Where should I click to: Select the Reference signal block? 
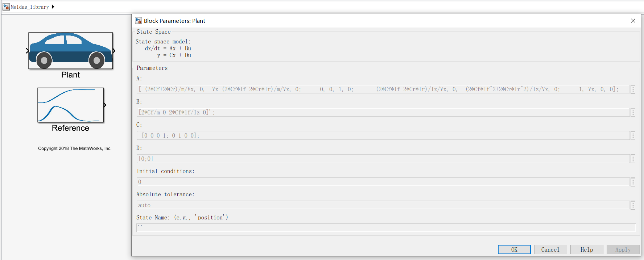click(x=71, y=105)
